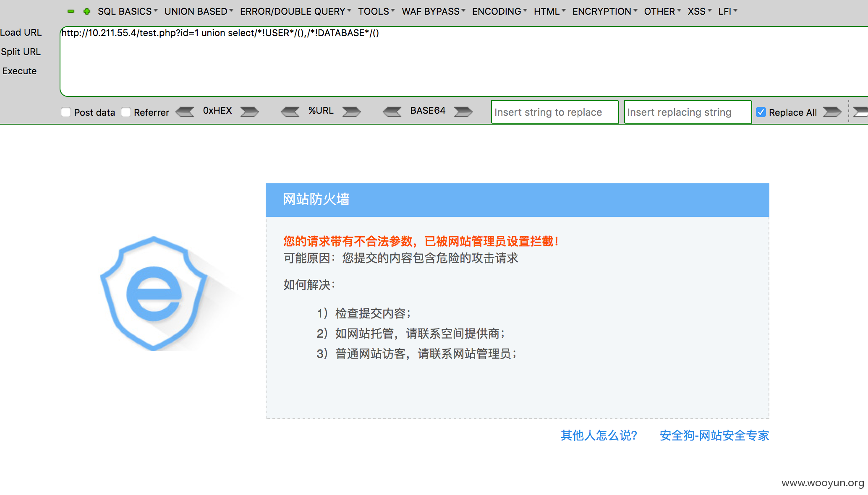This screenshot has width=868, height=495.
Task: Focus the Insert replacing string field
Action: point(688,112)
